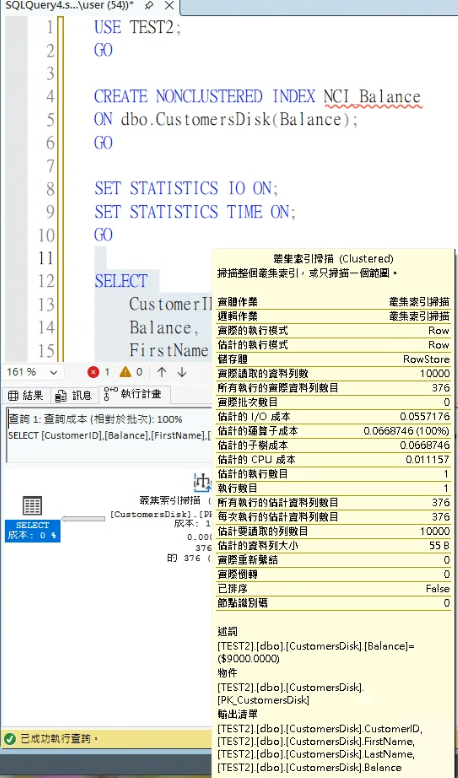Viewport: 458px width, 778px height.
Task: Click the green query success status icon
Action: [9, 739]
